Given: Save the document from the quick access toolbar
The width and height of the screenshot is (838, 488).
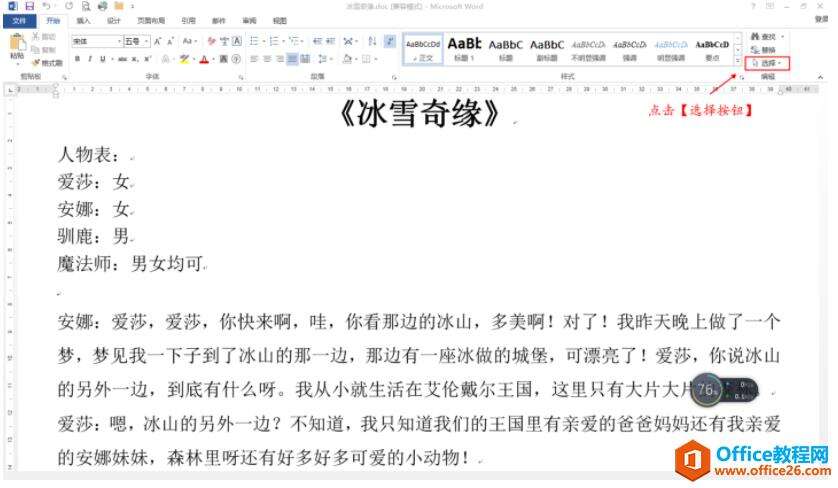Looking at the screenshot, I should [x=29, y=6].
